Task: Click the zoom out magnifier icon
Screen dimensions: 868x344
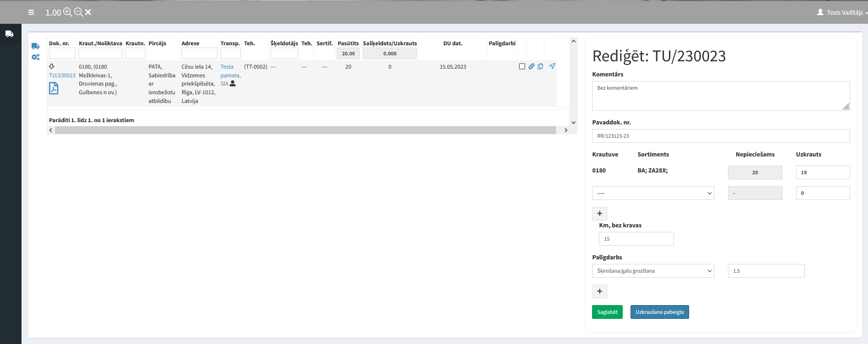Action: point(78,12)
